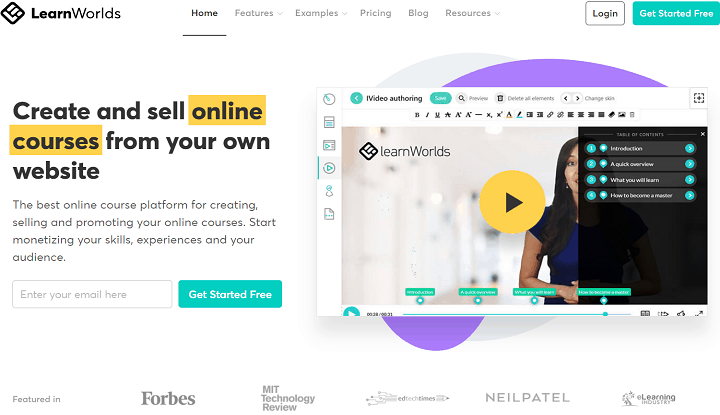Open the Pricing page
This screenshot has height=415, width=720.
click(376, 13)
